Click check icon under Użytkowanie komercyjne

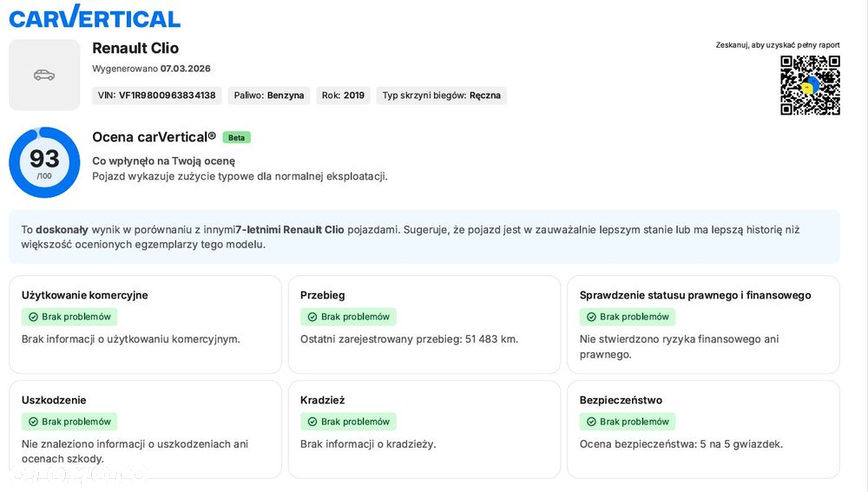pos(33,318)
